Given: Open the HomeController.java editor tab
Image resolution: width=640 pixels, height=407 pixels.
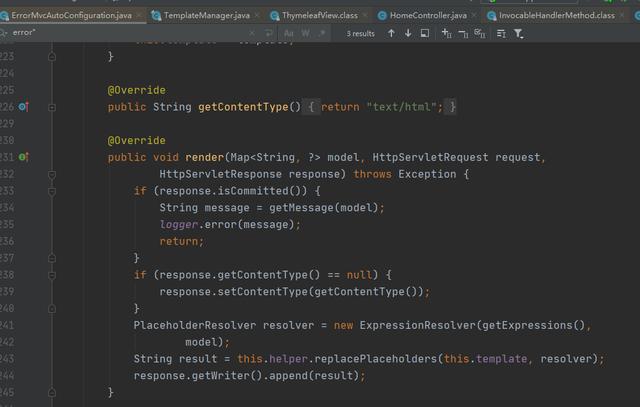Looking at the screenshot, I should [x=428, y=16].
